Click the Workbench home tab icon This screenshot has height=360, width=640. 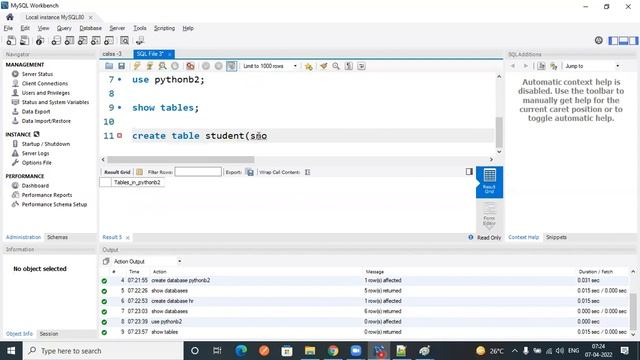pos(10,17)
